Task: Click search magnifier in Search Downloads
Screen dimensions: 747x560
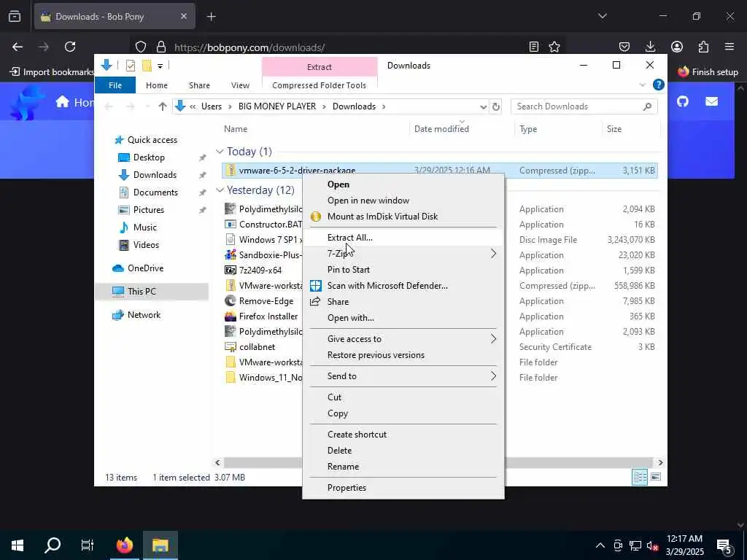Action: [647, 106]
